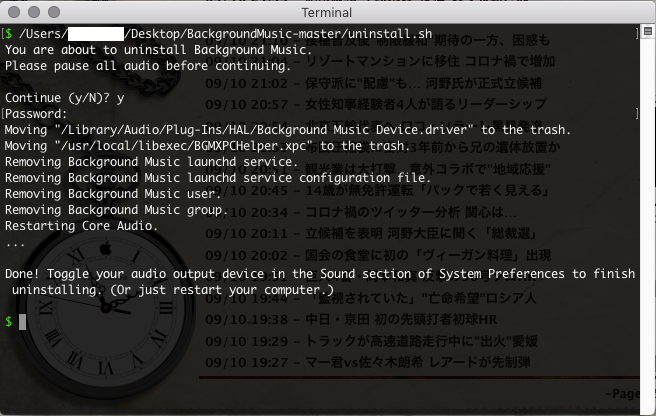This screenshot has width=656, height=416.
Task: Click 'Please pause all audio before continuing.' line
Action: (148, 66)
